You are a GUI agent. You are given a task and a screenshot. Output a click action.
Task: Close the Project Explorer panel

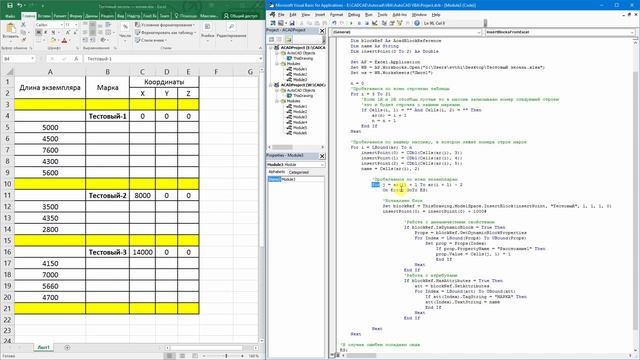[322, 31]
